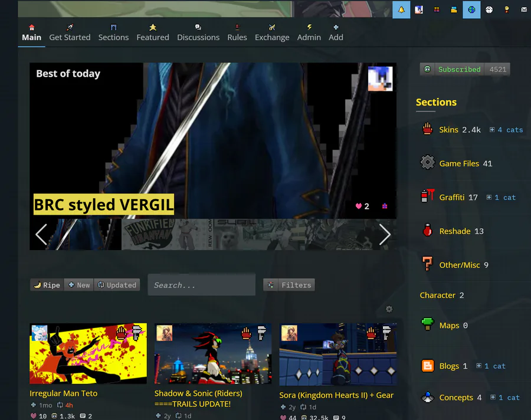This screenshot has width=531, height=420.
Task: Open the Irregular Man Teto title link
Action: [x=63, y=393]
